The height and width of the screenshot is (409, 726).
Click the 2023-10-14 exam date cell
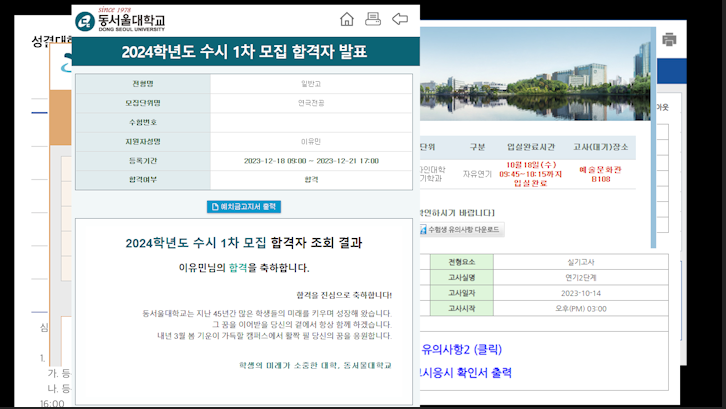[x=581, y=293]
